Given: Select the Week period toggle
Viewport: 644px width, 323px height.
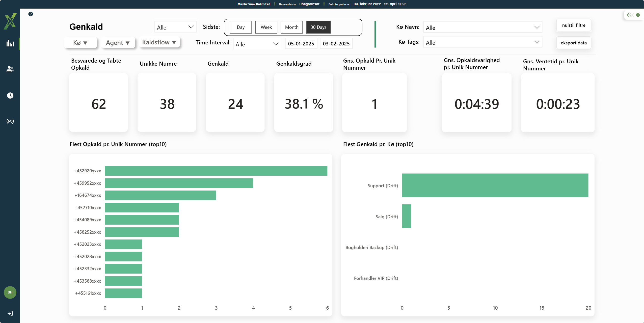Looking at the screenshot, I should 266,27.
